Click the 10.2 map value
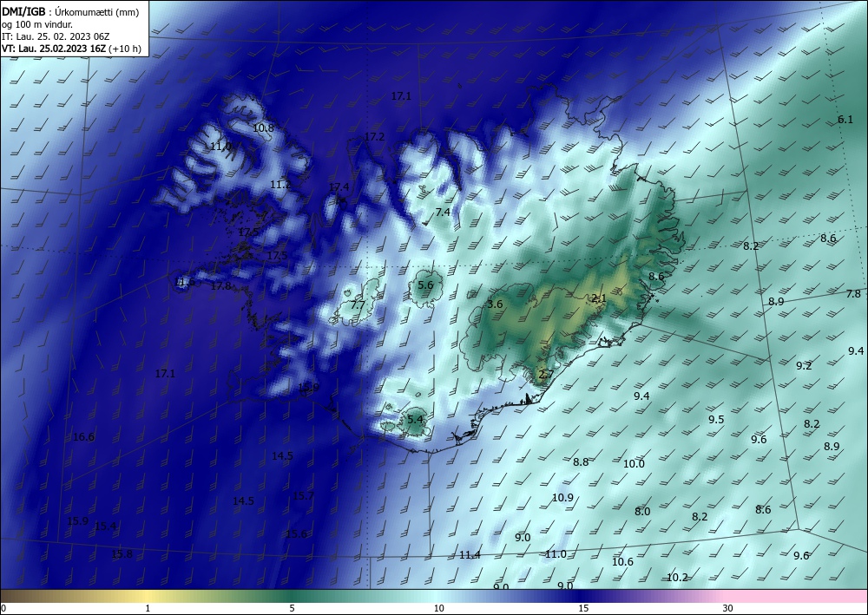 pyautogui.click(x=677, y=578)
